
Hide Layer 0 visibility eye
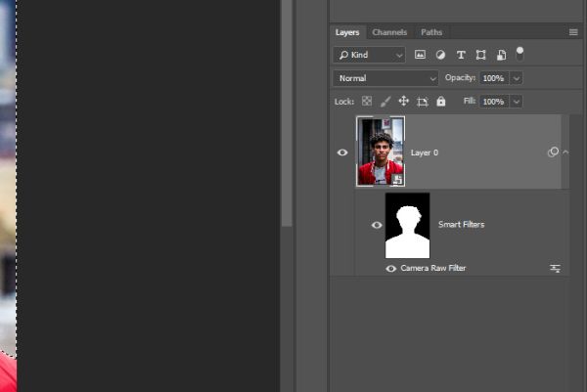(x=342, y=152)
